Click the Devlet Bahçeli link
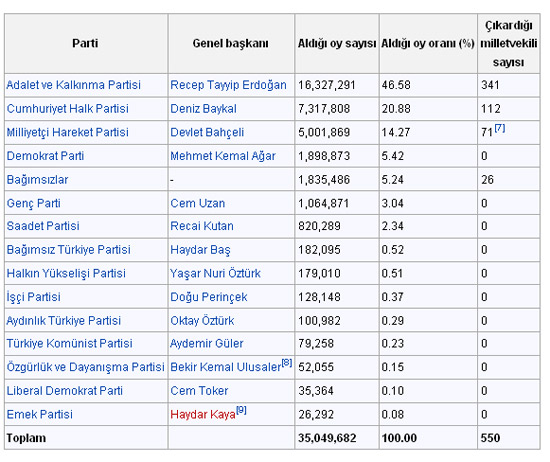The image size is (550, 462). point(207,133)
